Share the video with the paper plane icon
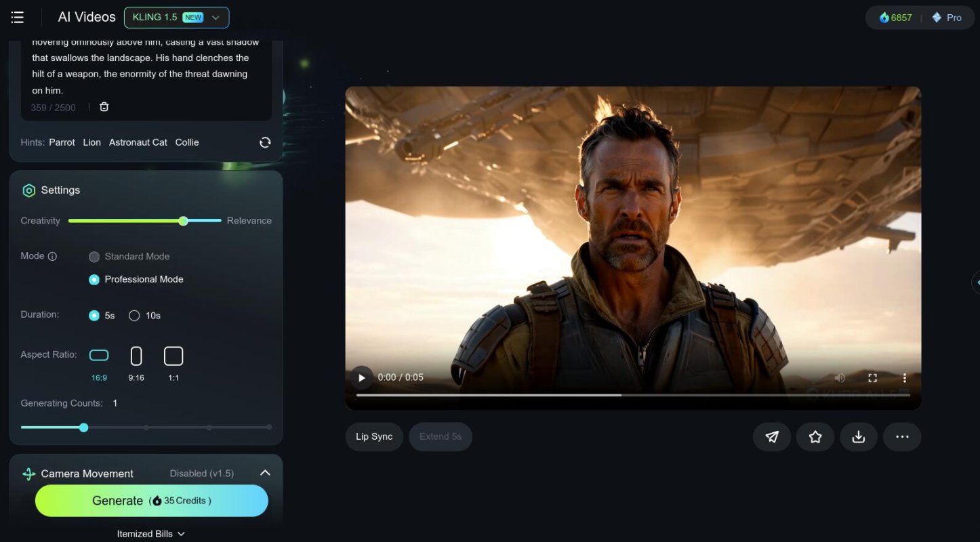 click(772, 437)
